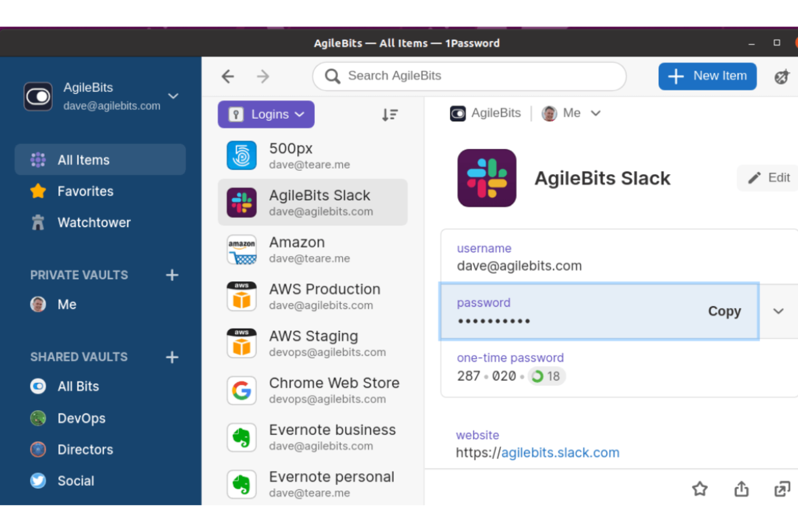Share the AgileBits Slack item
Image resolution: width=798 pixels, height=532 pixels.
click(x=741, y=489)
